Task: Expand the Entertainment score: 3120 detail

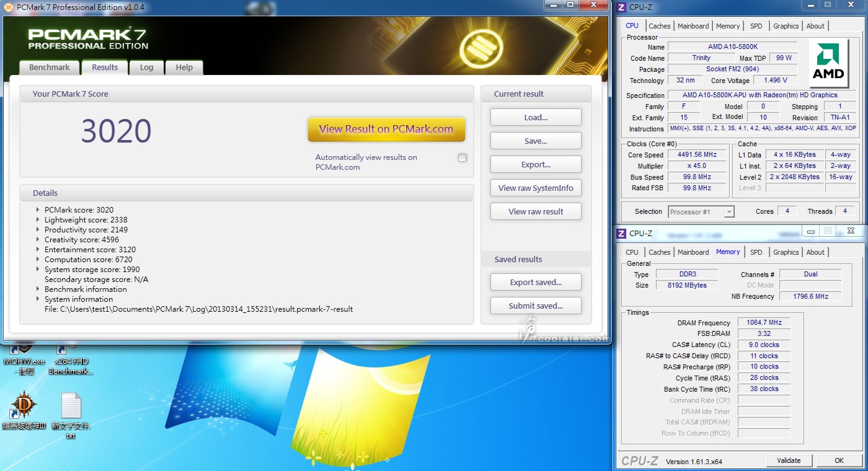Action: (x=38, y=250)
